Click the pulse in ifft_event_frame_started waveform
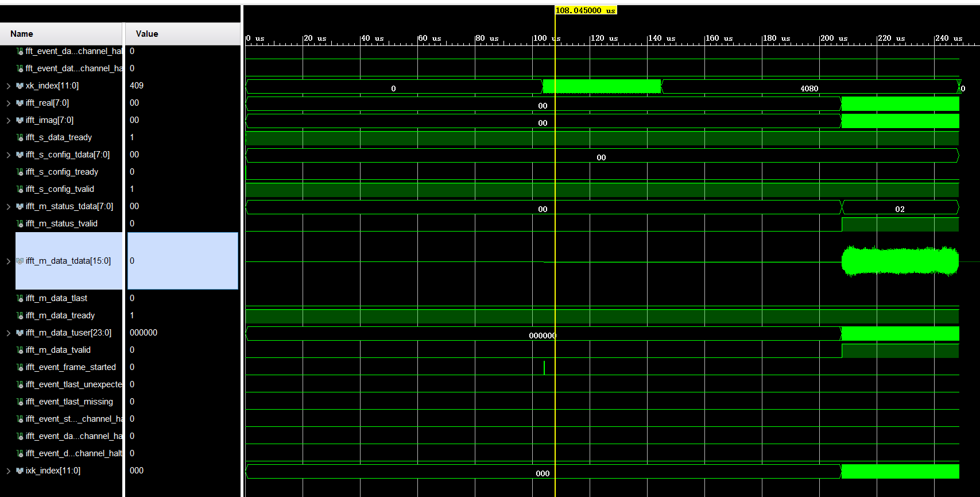Screen dimensions: 980x497 (x=544, y=368)
